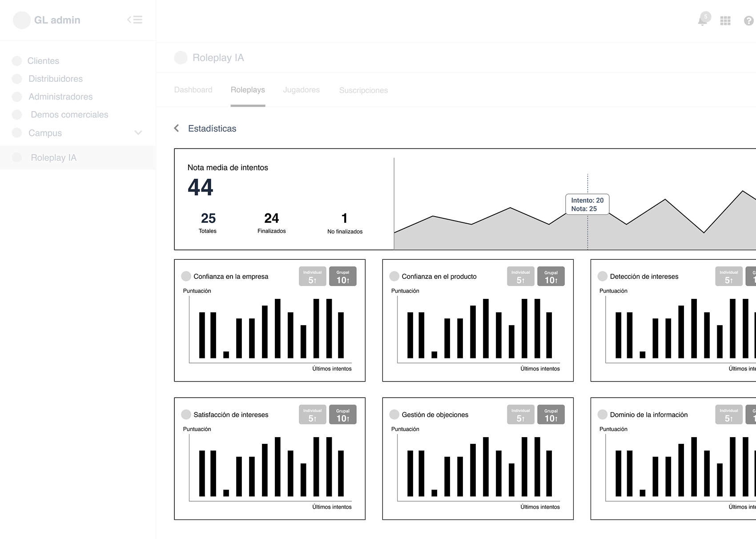Toggle Individual in Detección de intereses
Screen dimensions: 756x539
point(729,276)
